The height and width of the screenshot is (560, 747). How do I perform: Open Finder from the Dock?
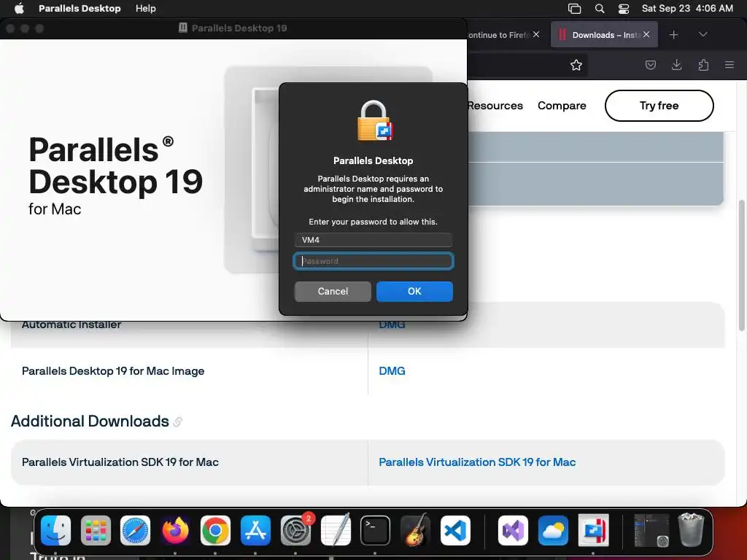point(55,531)
